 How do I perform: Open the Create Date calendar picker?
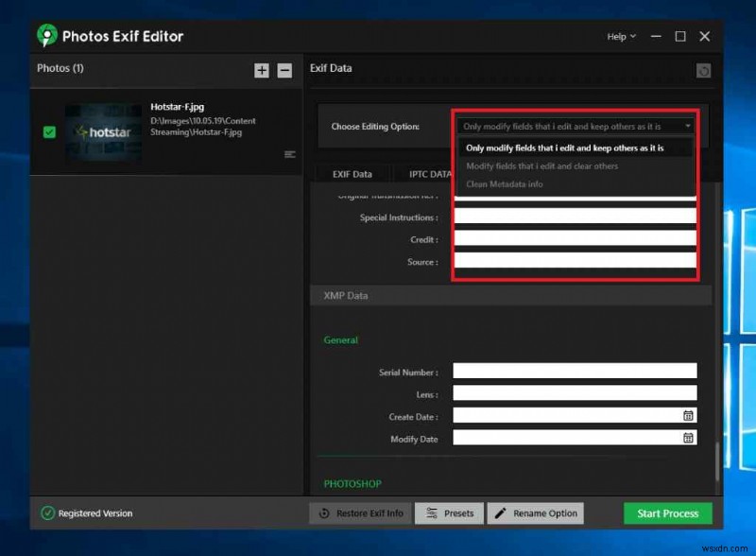click(x=689, y=414)
